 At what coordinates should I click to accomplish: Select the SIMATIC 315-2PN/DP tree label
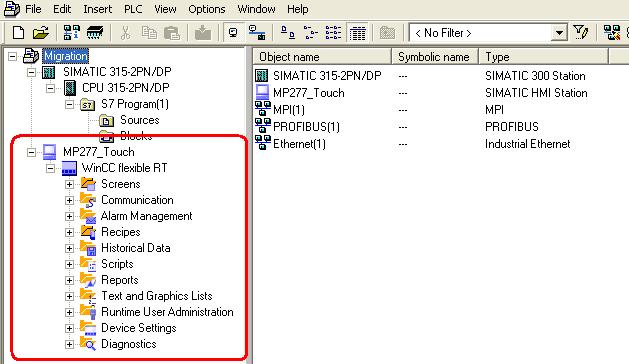pyautogui.click(x=117, y=71)
